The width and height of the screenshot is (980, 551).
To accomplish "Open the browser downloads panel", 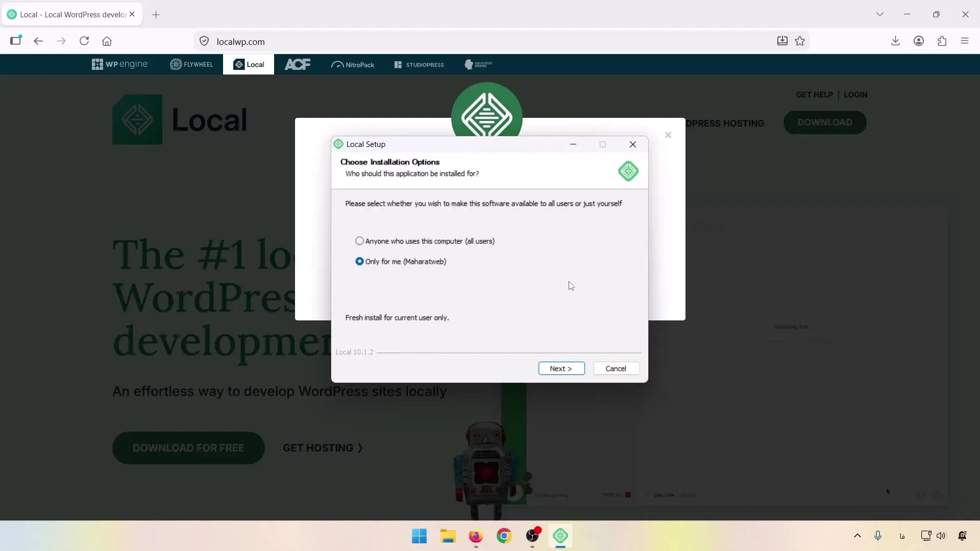I will click(x=895, y=41).
